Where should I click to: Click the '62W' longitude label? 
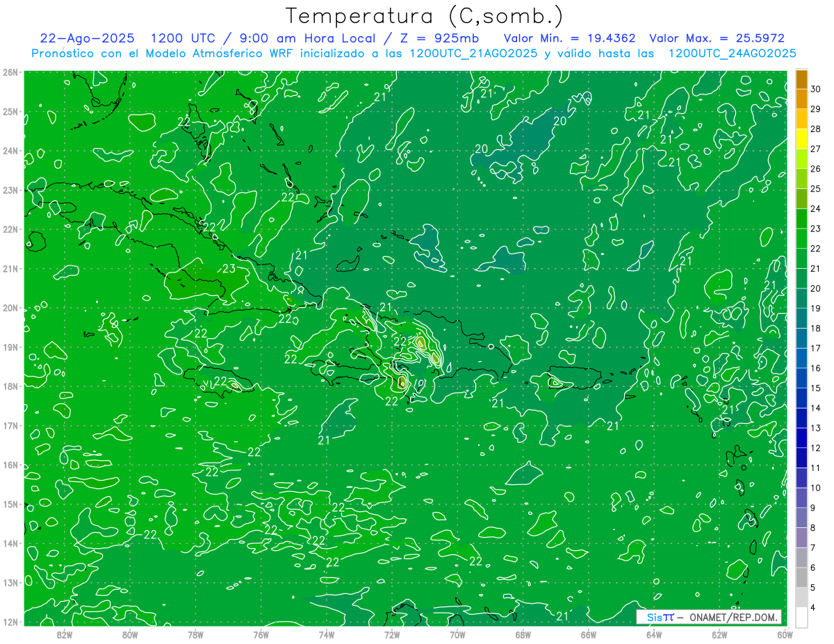coord(719,634)
